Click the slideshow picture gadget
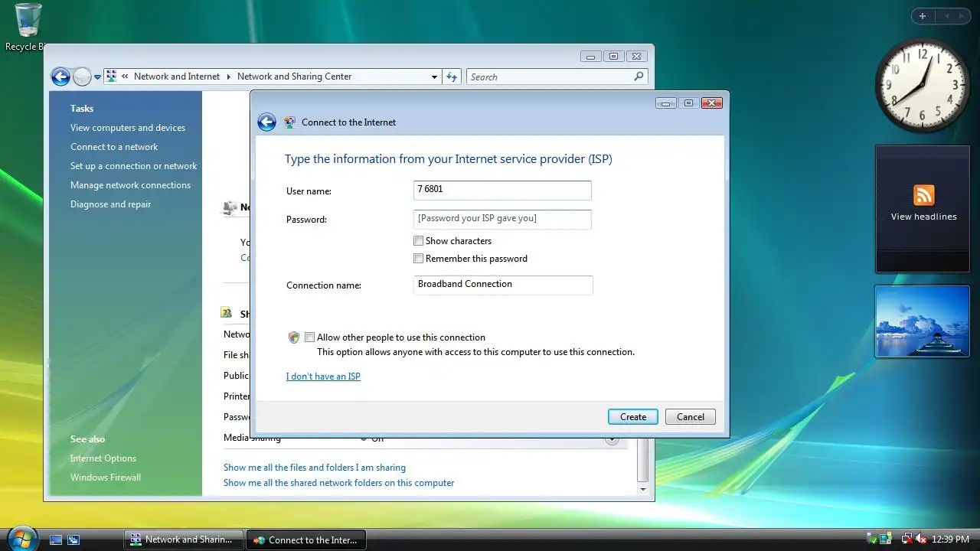 click(x=923, y=321)
